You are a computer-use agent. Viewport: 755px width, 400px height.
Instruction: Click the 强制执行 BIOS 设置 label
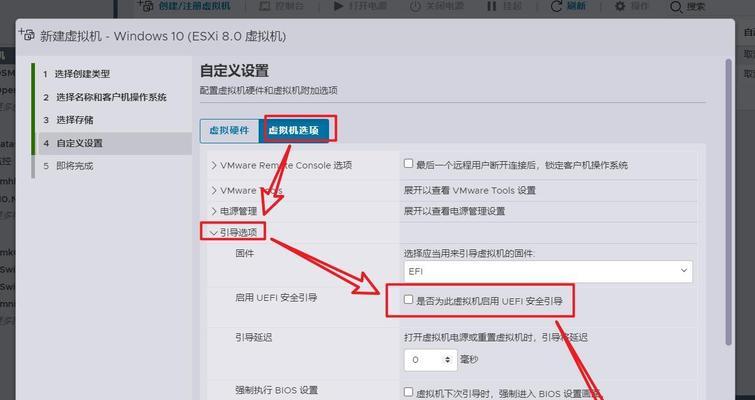(x=276, y=390)
